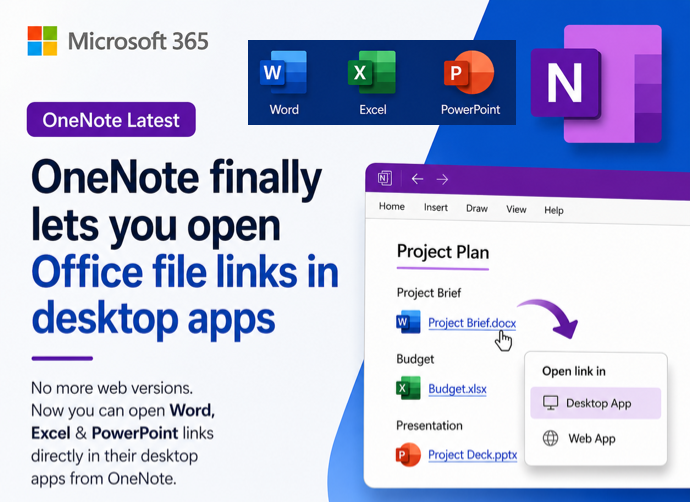
Task: Open the Help tab
Action: [554, 210]
